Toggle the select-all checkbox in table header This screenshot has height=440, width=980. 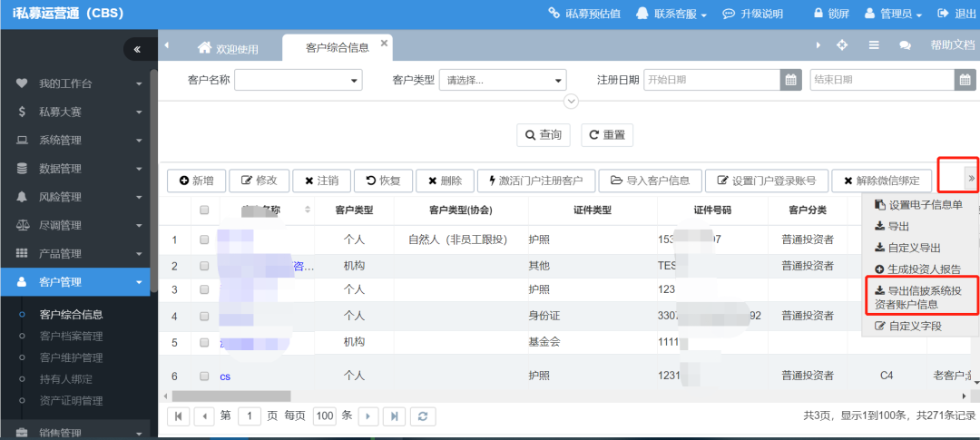204,210
